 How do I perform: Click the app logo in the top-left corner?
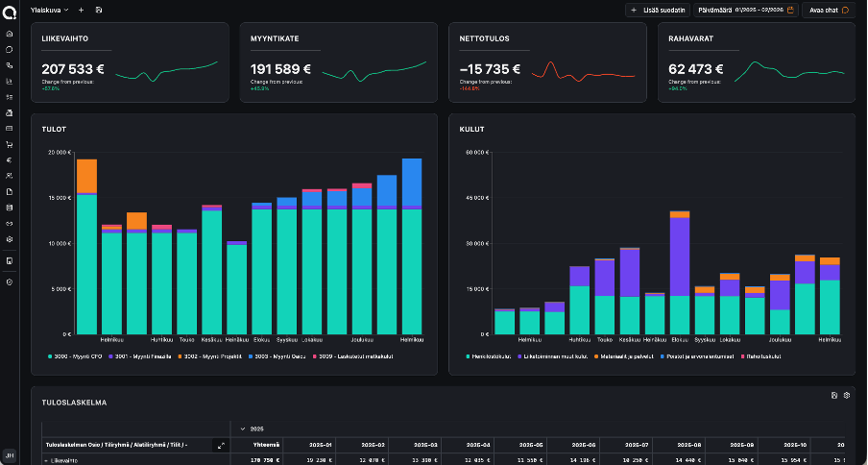coord(10,10)
